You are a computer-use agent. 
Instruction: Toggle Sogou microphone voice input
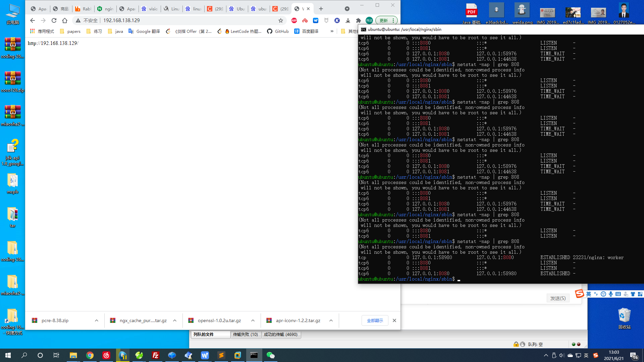(x=611, y=294)
